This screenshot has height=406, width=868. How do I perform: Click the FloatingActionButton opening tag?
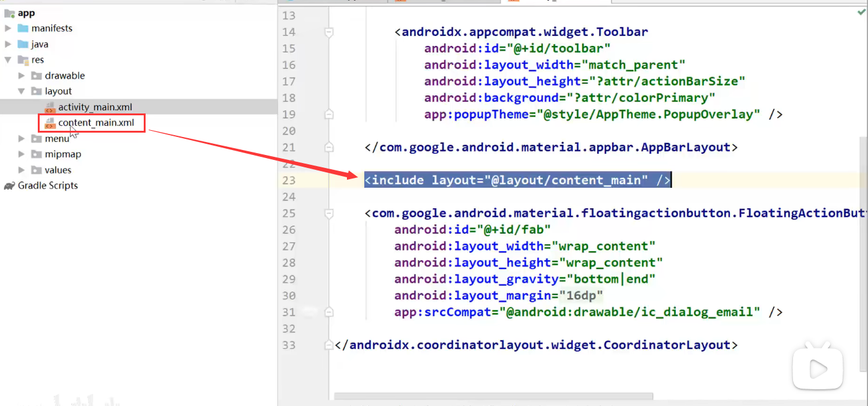click(615, 213)
